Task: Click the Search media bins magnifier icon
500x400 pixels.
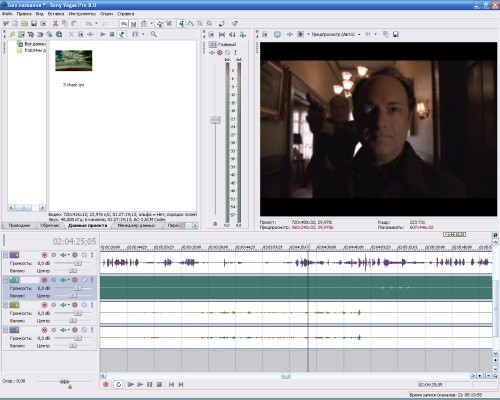Action: (x=154, y=34)
